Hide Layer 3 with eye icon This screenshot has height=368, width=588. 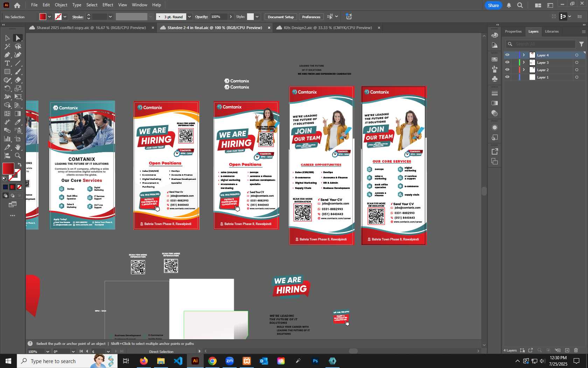[x=507, y=62]
